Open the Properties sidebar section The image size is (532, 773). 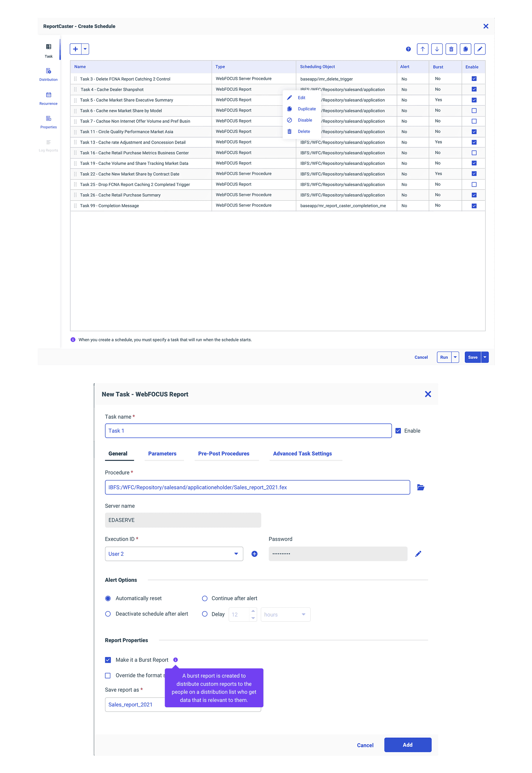coord(48,122)
